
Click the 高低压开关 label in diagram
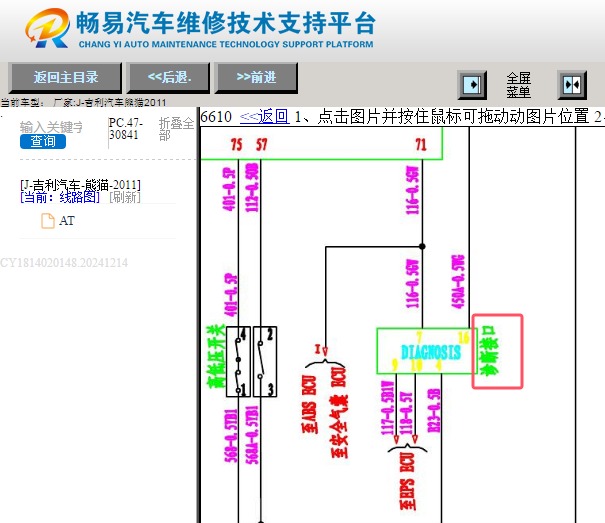(215, 357)
